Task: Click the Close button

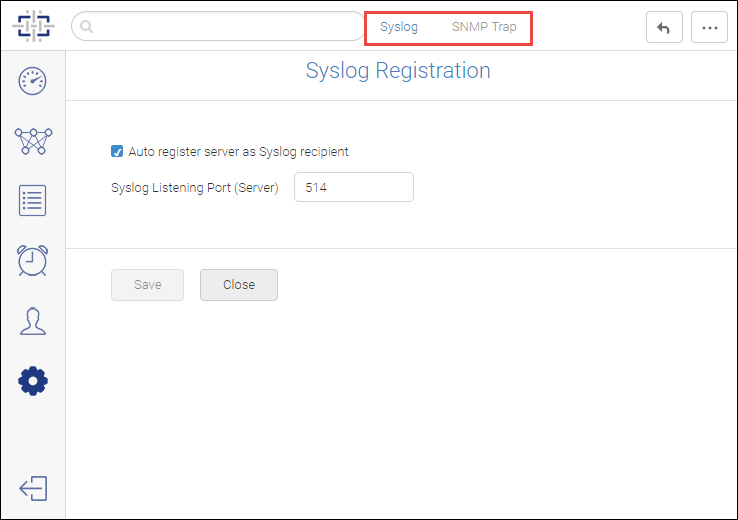Action: click(x=239, y=285)
